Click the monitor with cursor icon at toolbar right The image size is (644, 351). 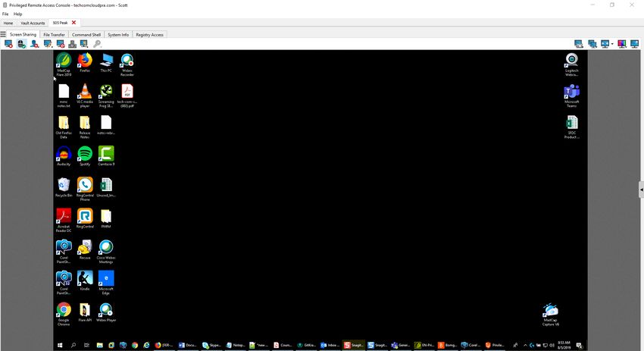coord(579,44)
